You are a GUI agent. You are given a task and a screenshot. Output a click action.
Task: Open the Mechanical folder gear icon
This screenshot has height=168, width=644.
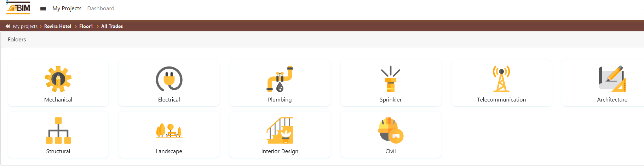58,79
